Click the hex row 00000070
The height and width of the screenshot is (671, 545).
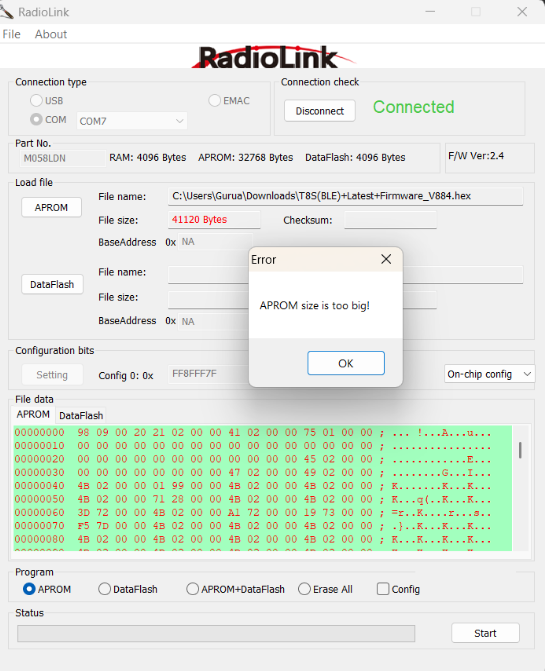[253, 526]
